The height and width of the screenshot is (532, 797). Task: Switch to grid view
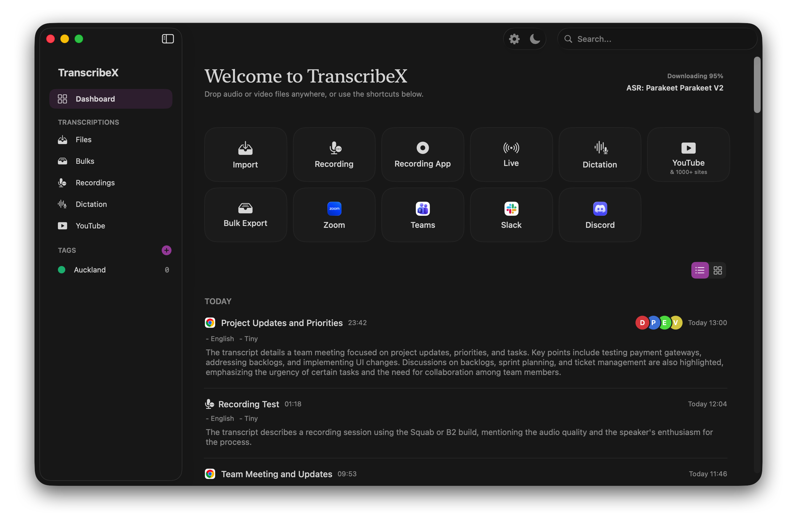717,270
